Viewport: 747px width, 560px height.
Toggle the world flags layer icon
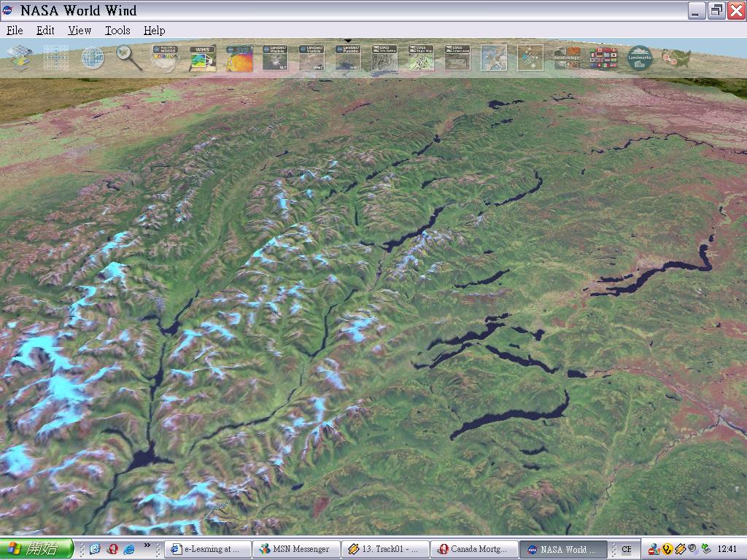603,58
